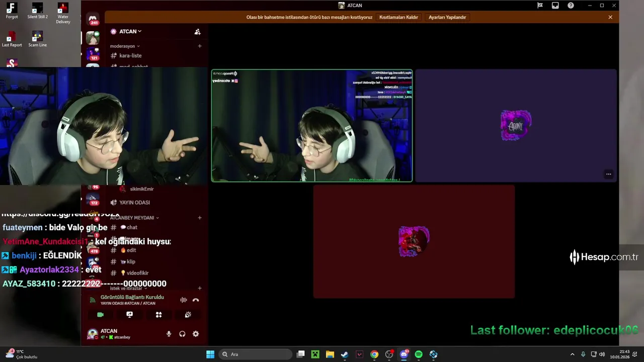Open Minecraft from the taskbar
Viewport: 644px width, 362px height.
pos(315,354)
